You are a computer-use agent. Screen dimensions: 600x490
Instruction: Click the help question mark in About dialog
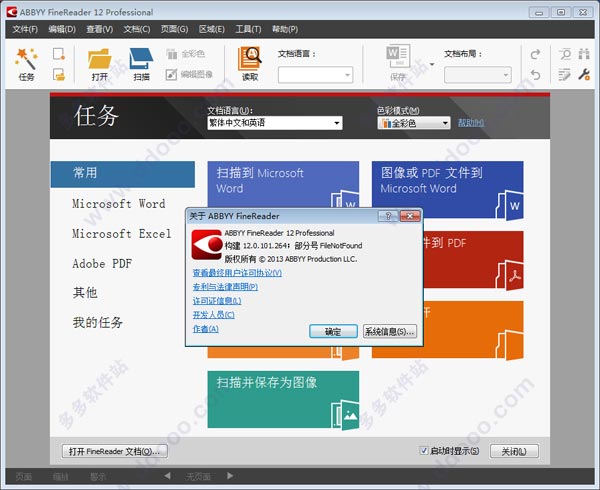click(x=388, y=216)
